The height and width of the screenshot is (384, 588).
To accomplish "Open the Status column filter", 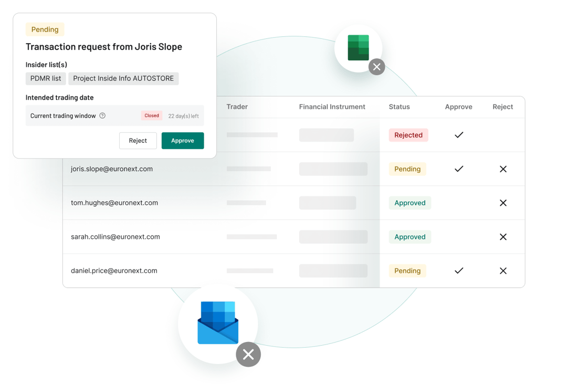I will 399,107.
